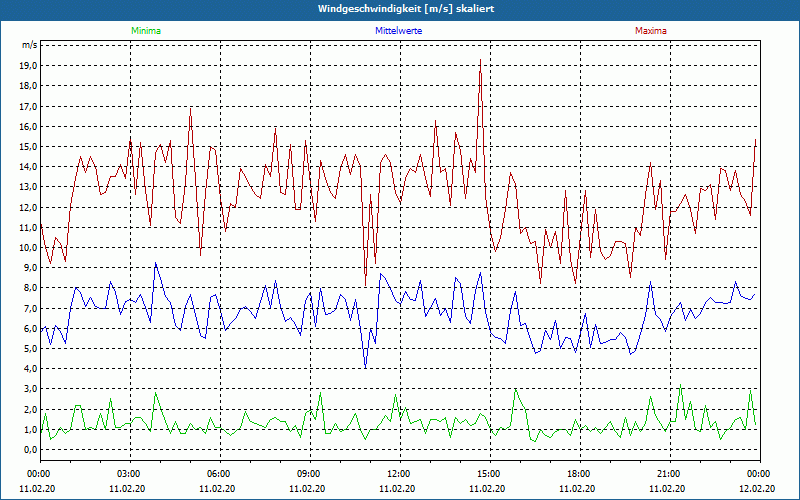Click the 4,0 y-axis value
Viewport: 800px width, 500px height.
point(31,368)
